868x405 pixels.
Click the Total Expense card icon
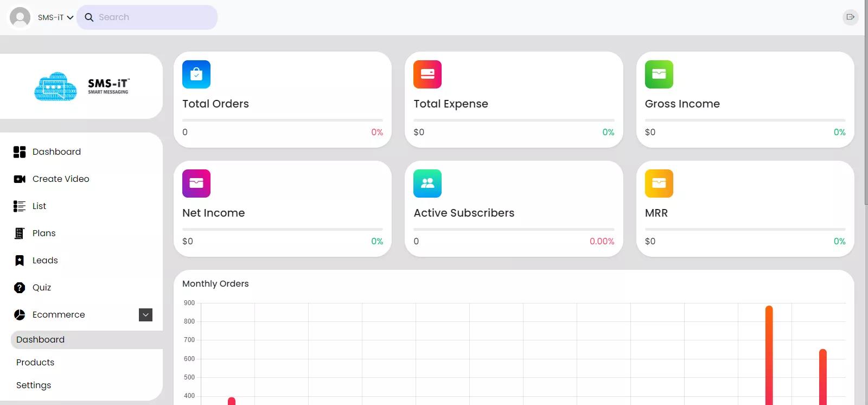427,74
